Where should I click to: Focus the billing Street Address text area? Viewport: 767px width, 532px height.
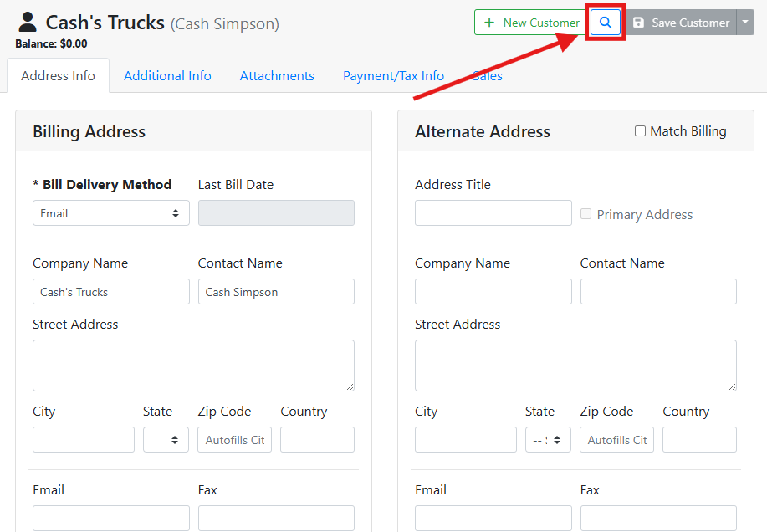click(193, 365)
